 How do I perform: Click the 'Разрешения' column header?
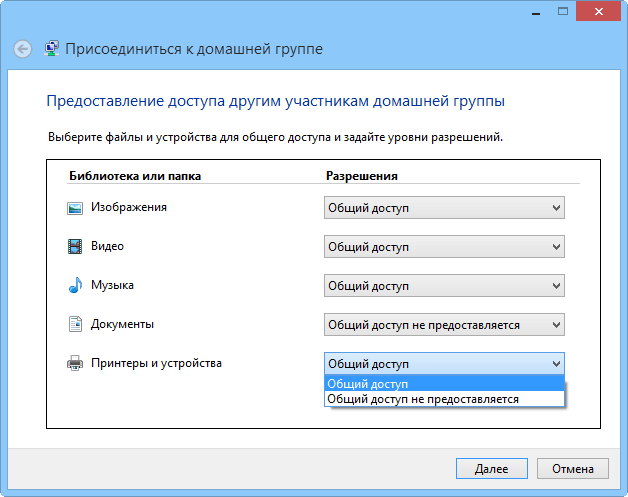[362, 176]
